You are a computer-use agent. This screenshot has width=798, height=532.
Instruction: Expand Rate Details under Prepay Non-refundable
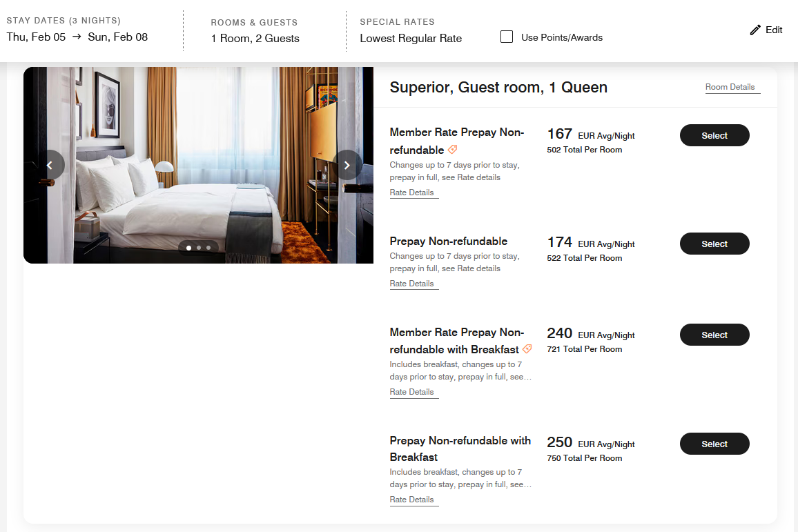click(x=412, y=284)
